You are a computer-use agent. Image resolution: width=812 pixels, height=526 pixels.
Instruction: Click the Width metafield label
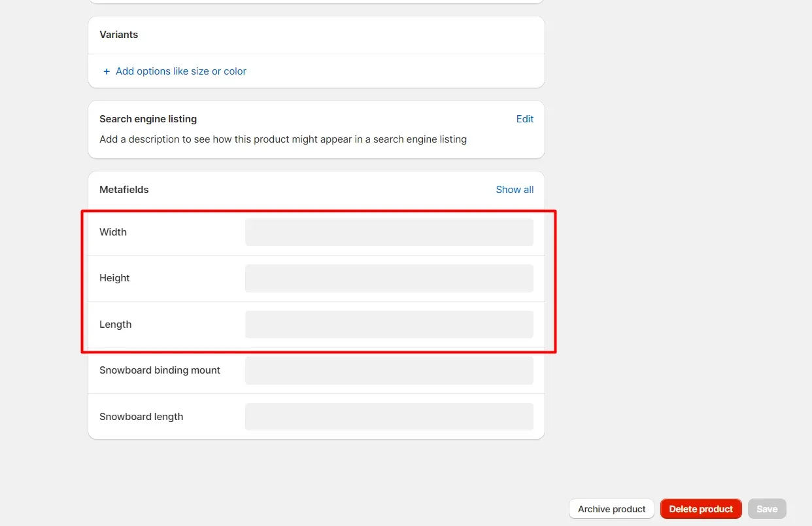[113, 232]
